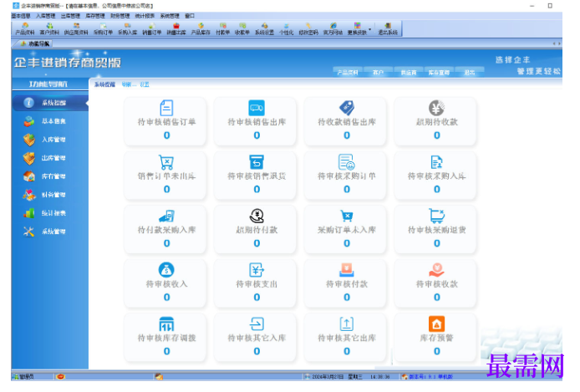
Task: Open the 待审核销售退货 card
Action: [x=257, y=176]
